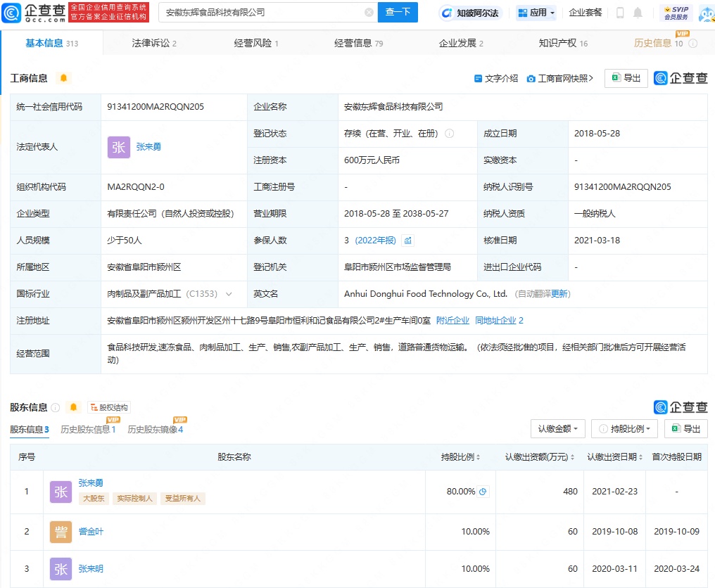Click the 工商信息 monitoring bell icon
This screenshot has width=715, height=588.
coord(63,78)
